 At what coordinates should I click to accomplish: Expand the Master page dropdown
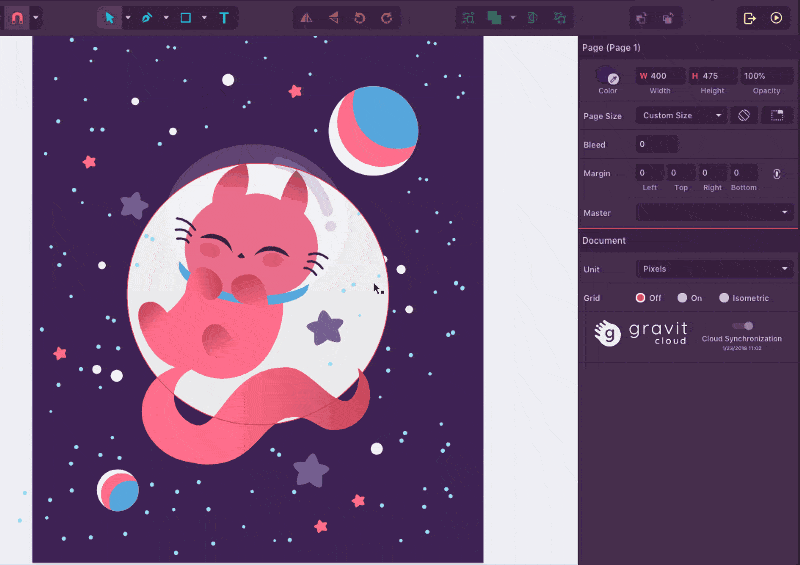(715, 213)
